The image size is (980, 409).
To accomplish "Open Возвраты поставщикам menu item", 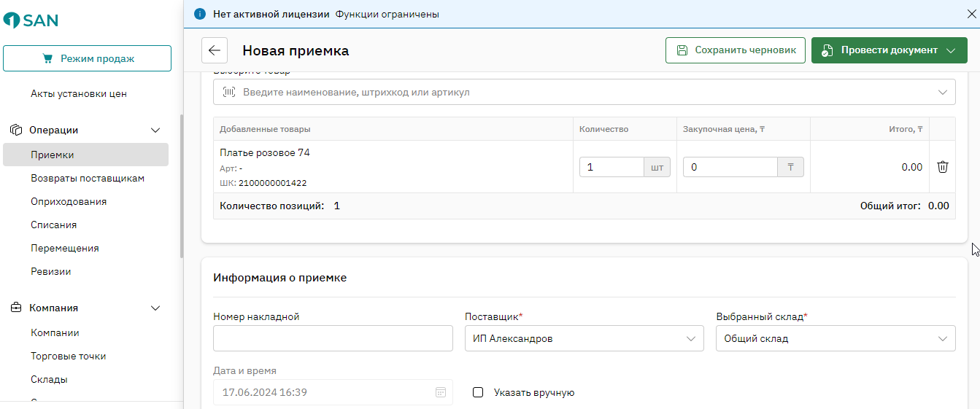I will coord(88,178).
